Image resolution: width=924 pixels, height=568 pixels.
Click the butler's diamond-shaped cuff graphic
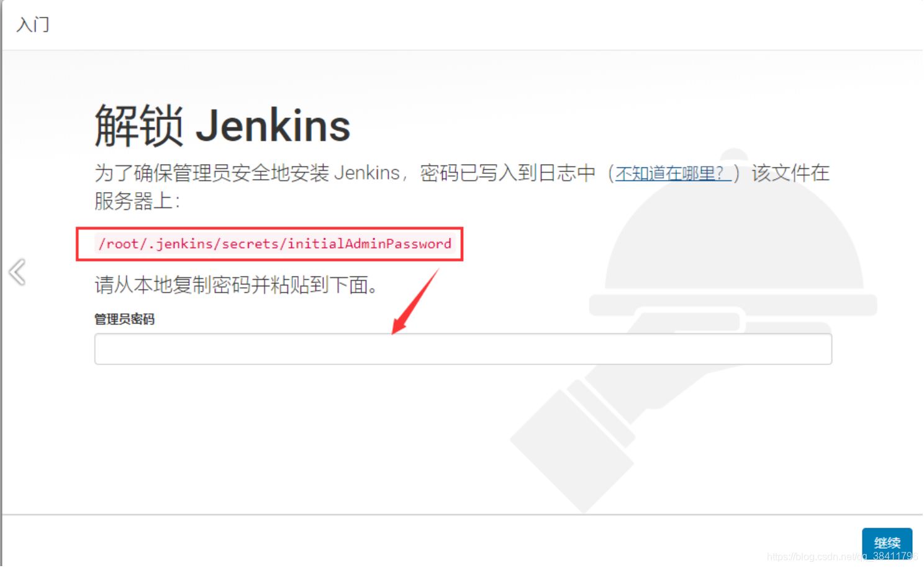click(x=572, y=452)
